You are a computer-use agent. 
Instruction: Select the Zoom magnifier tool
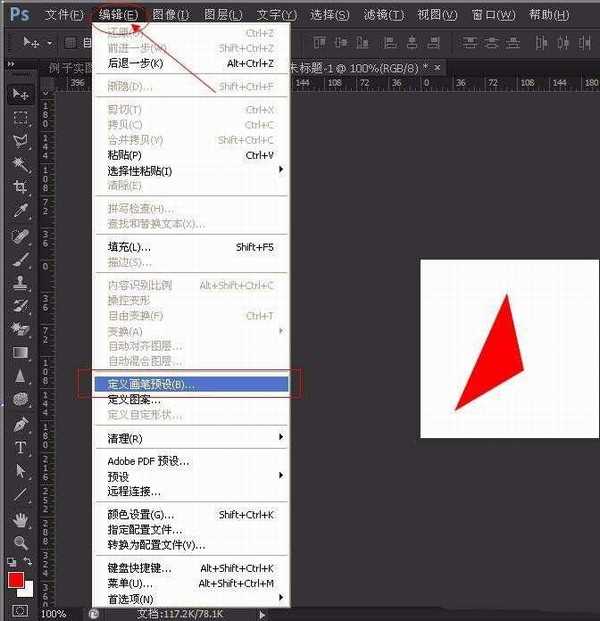(20, 542)
